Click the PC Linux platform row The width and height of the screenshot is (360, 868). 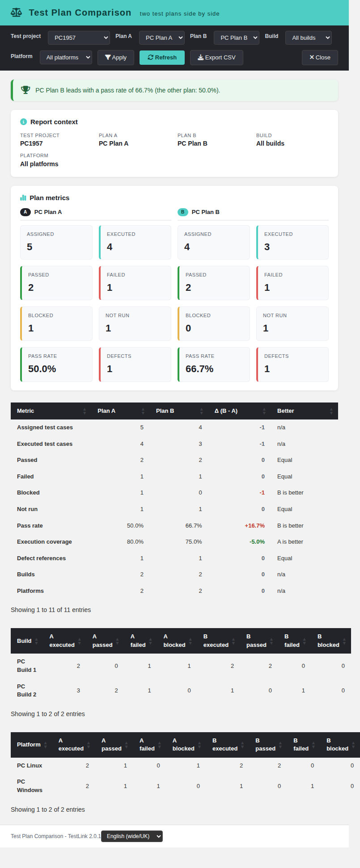click(185, 766)
